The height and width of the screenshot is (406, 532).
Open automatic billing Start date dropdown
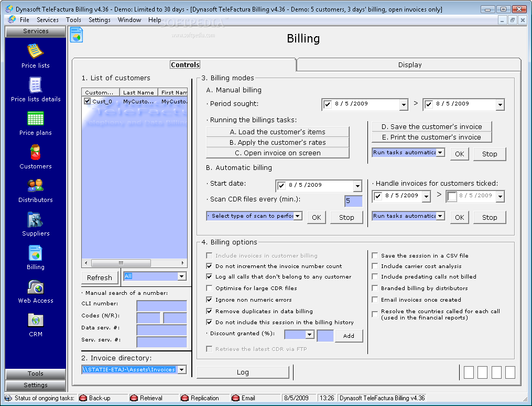pos(357,186)
